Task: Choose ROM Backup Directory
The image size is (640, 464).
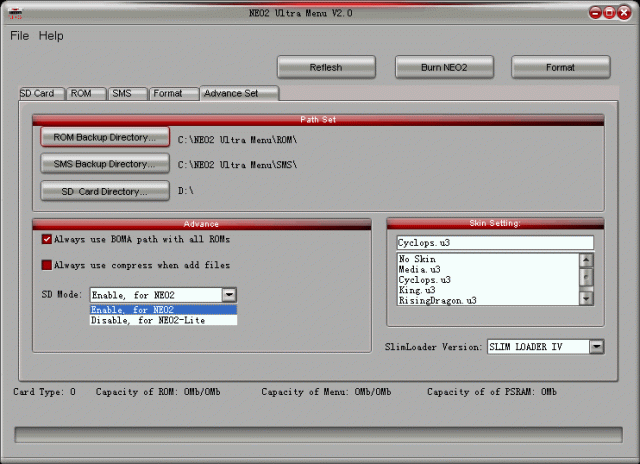Action: pos(105,137)
